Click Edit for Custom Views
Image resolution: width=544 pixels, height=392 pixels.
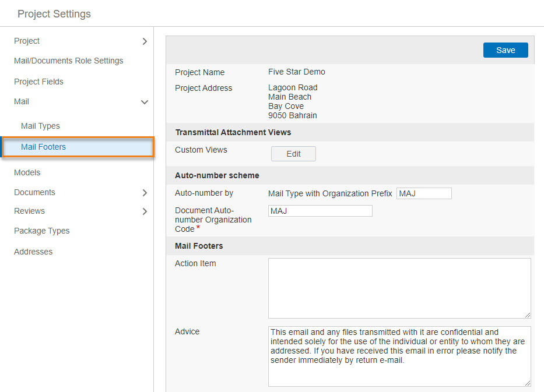pos(293,154)
